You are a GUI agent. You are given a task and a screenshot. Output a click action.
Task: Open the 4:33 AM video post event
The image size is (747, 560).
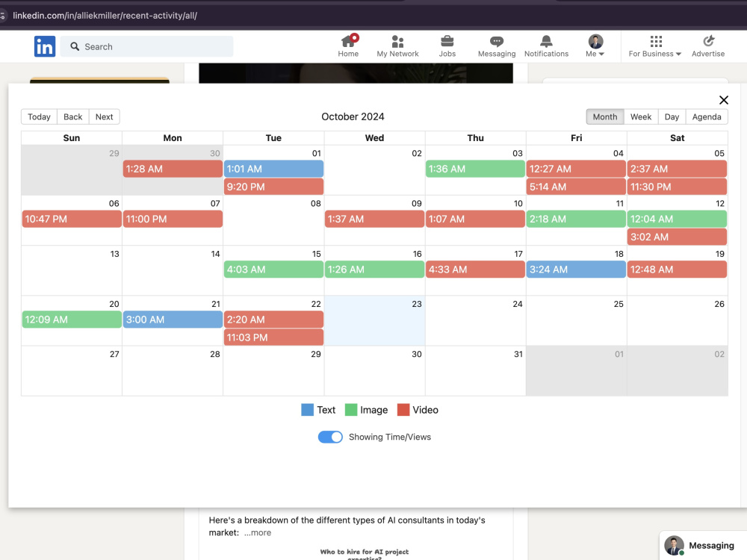[475, 270]
